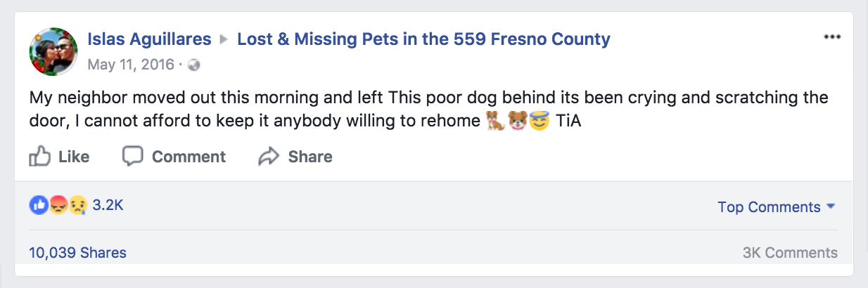The width and height of the screenshot is (868, 288).
Task: Click the blue Like reaction icon
Action: pos(37,205)
